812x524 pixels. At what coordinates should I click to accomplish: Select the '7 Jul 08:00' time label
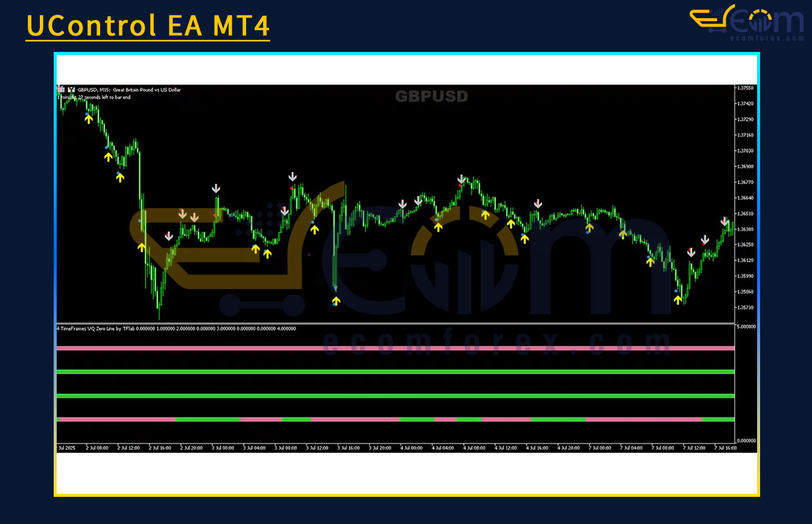[662, 448]
